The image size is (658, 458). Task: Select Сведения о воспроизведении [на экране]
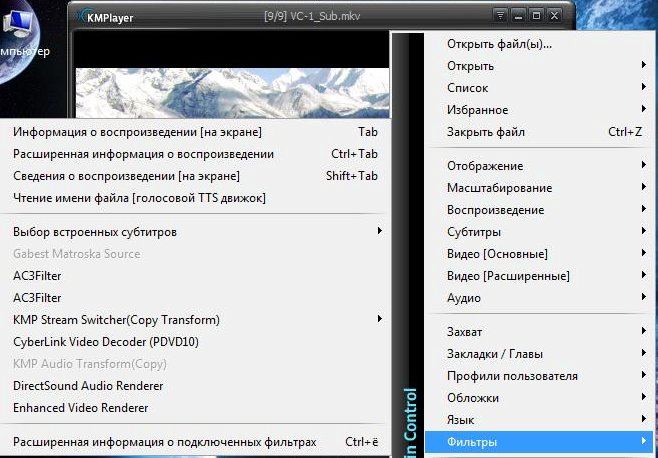pos(195,176)
